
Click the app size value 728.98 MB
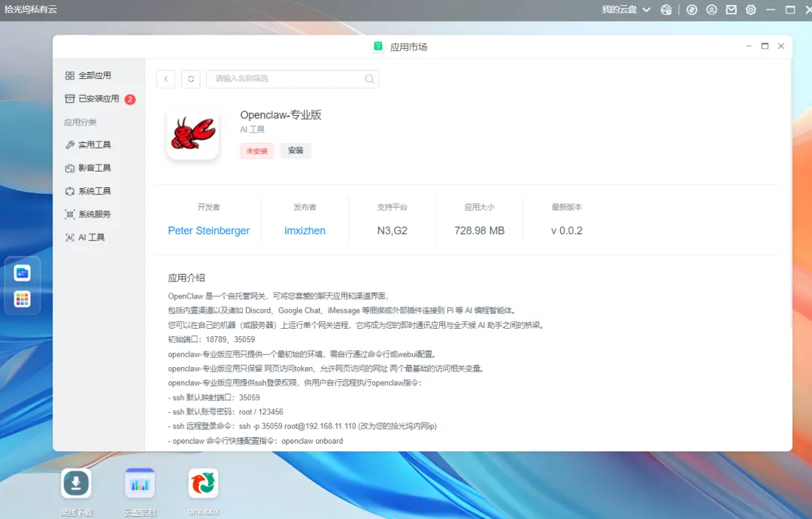(x=480, y=230)
